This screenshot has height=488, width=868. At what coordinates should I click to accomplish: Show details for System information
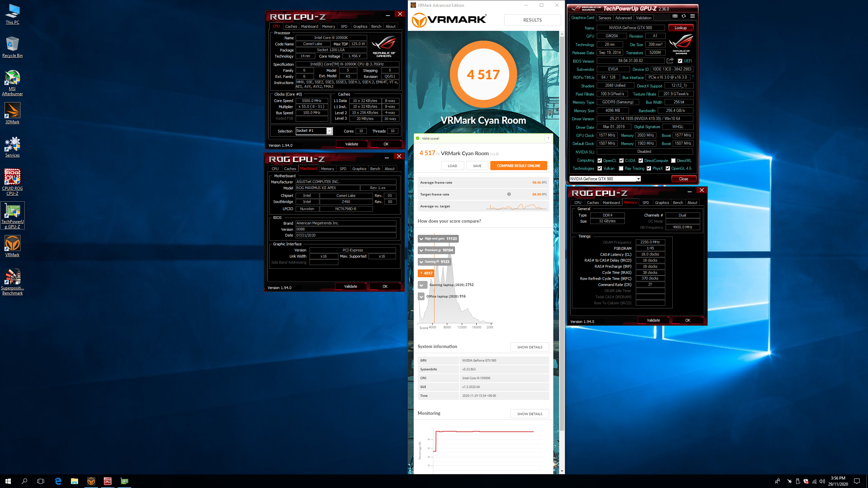click(x=530, y=347)
